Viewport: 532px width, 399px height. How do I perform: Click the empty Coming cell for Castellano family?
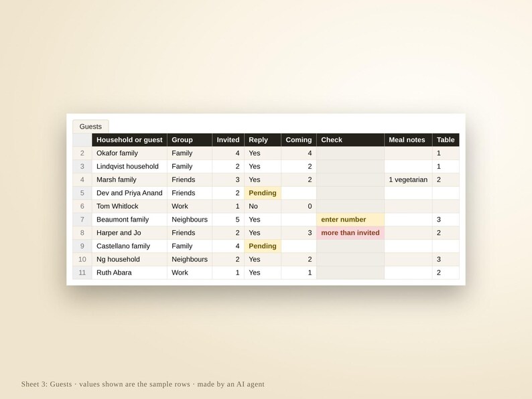click(x=299, y=246)
